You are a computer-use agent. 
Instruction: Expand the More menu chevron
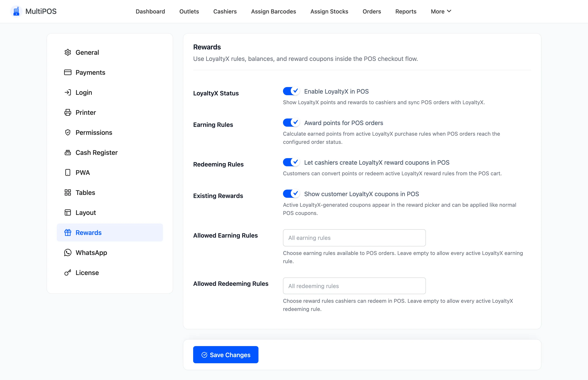(x=449, y=11)
